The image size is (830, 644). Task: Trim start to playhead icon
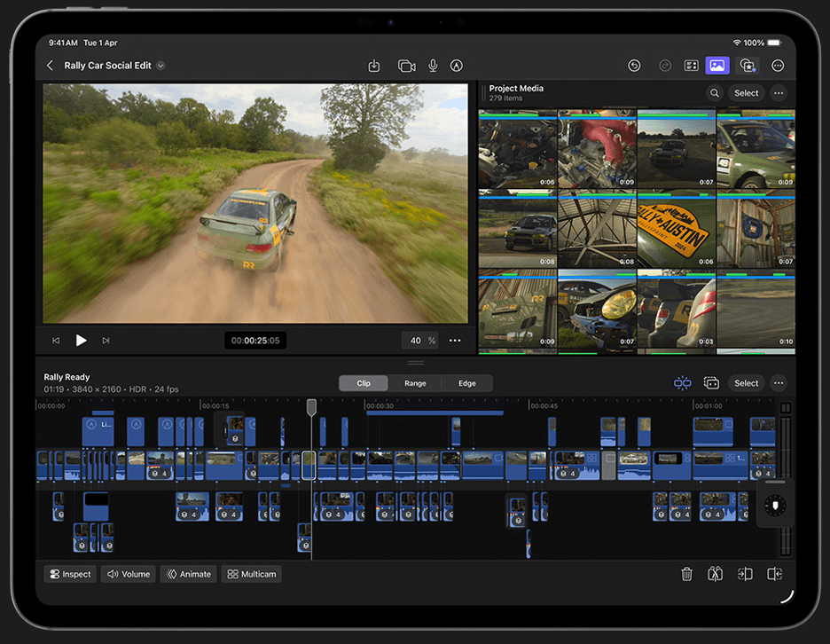pos(745,574)
